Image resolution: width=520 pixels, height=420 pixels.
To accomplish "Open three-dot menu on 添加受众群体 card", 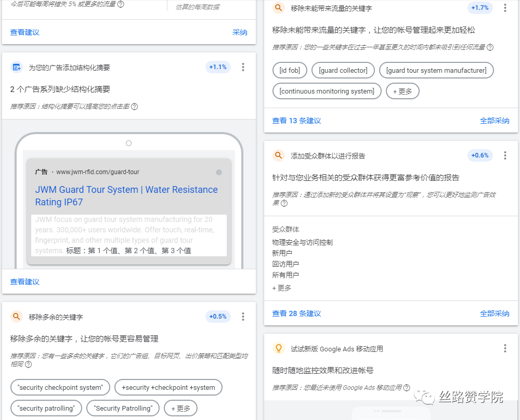I will click(506, 155).
